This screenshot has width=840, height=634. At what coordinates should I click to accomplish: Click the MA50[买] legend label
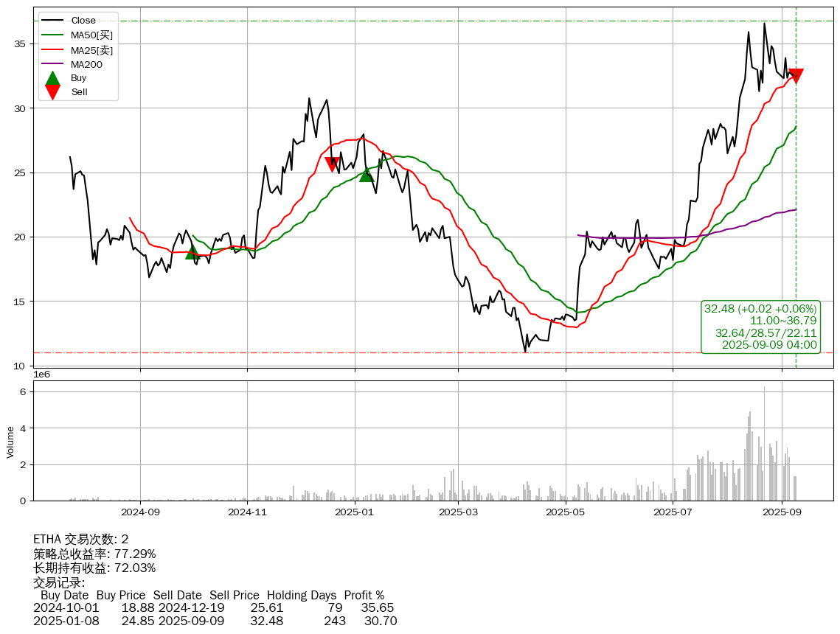click(x=91, y=35)
